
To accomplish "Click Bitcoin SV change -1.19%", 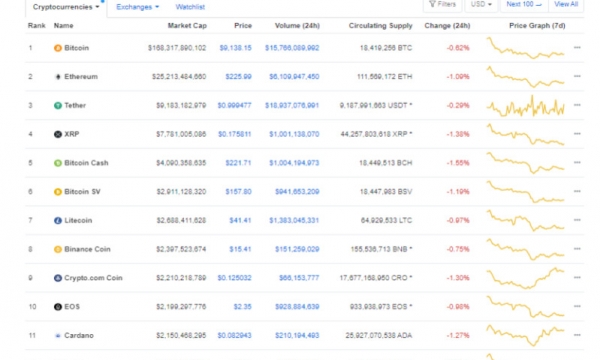I will point(458,192).
